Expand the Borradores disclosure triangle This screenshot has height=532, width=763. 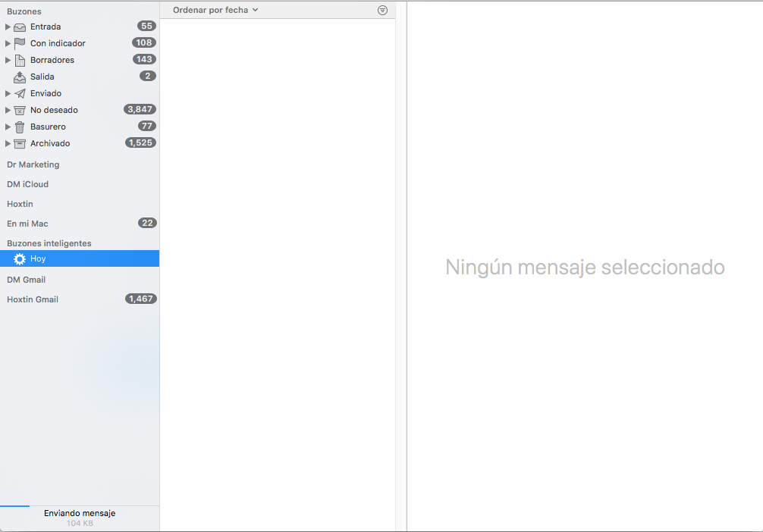8,60
